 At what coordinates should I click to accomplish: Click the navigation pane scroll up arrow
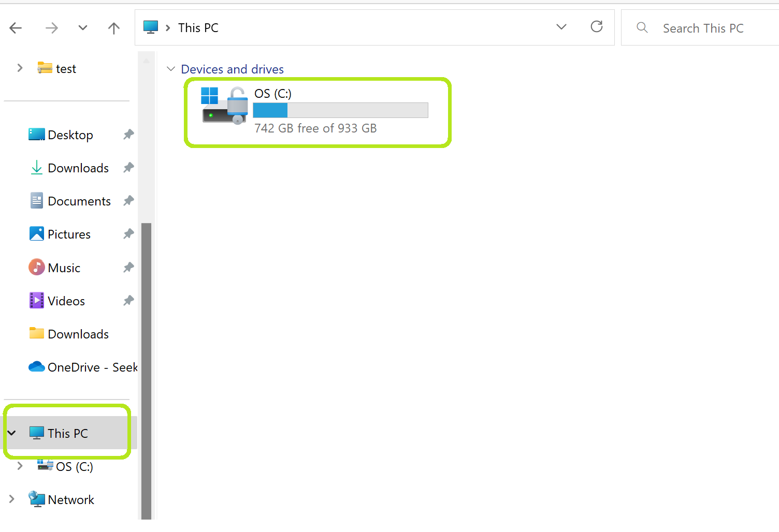click(x=147, y=61)
